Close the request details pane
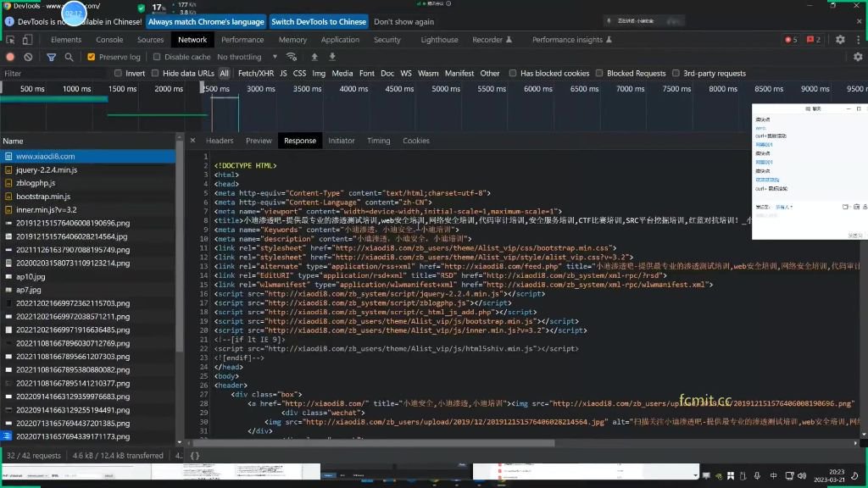Viewport: 868px width, 488px height. [x=192, y=141]
